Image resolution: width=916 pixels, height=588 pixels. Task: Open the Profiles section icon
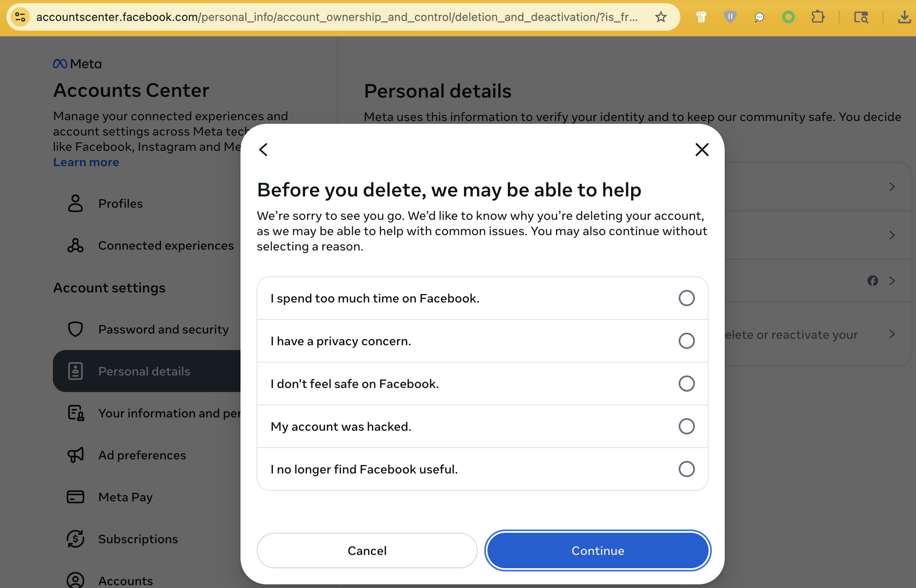[x=75, y=203]
